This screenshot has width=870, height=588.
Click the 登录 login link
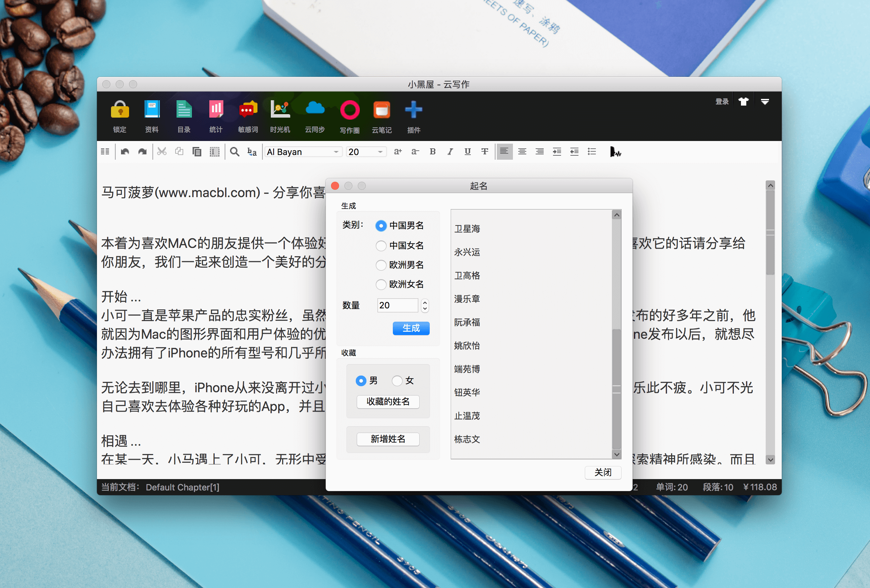point(722,101)
